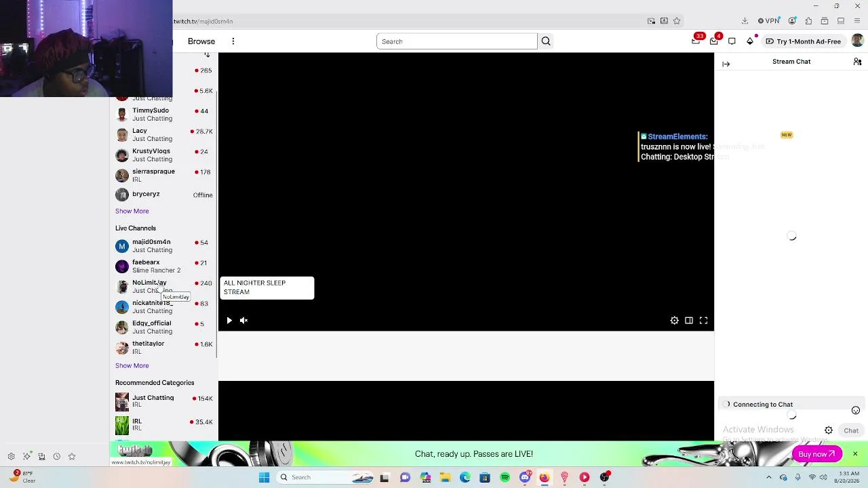Collapse the Stream Chat panel
868x488 pixels.
[x=726, y=64]
